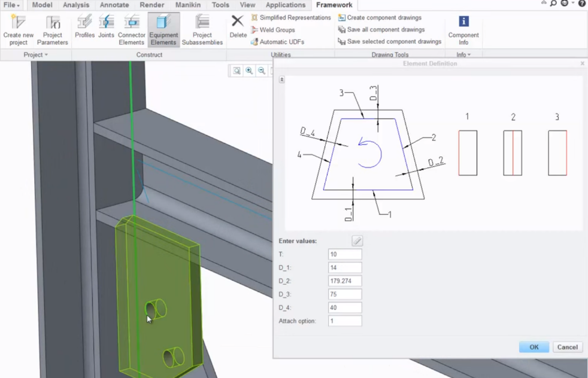Click Cancel in Element Definition dialog
The width and height of the screenshot is (588, 378).
pyautogui.click(x=567, y=347)
